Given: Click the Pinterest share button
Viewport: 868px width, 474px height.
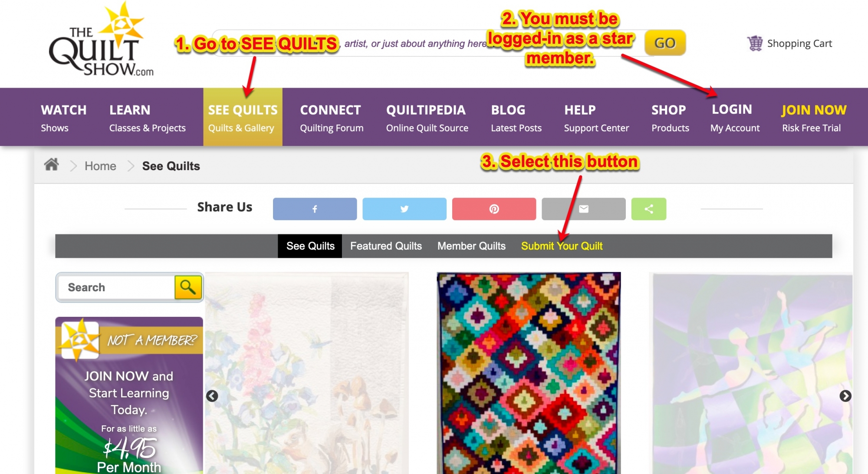Looking at the screenshot, I should point(494,209).
